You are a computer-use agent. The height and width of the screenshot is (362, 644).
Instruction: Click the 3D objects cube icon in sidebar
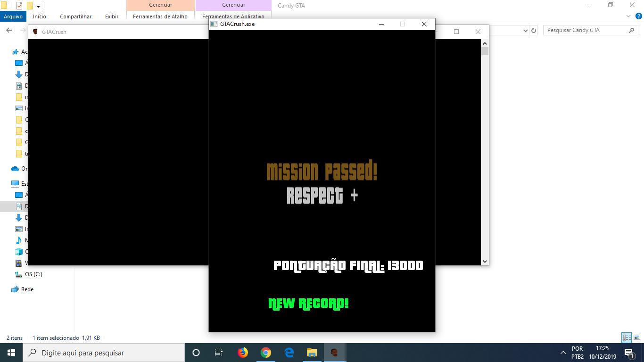19,252
